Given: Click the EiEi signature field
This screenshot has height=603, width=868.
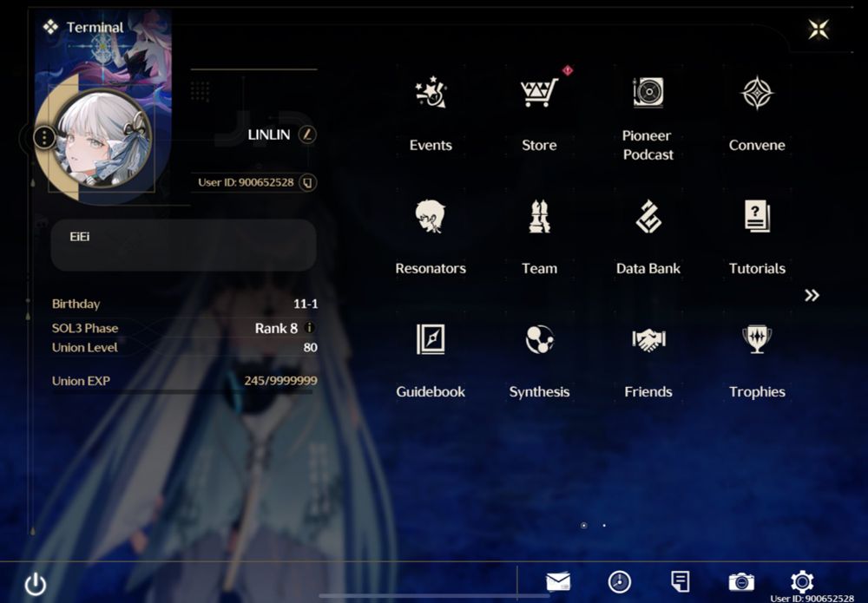Looking at the screenshot, I should 183,245.
